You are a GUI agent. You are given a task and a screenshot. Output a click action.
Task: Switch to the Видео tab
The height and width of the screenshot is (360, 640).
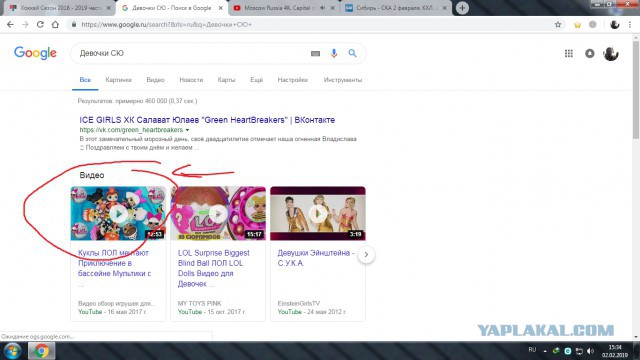click(156, 80)
